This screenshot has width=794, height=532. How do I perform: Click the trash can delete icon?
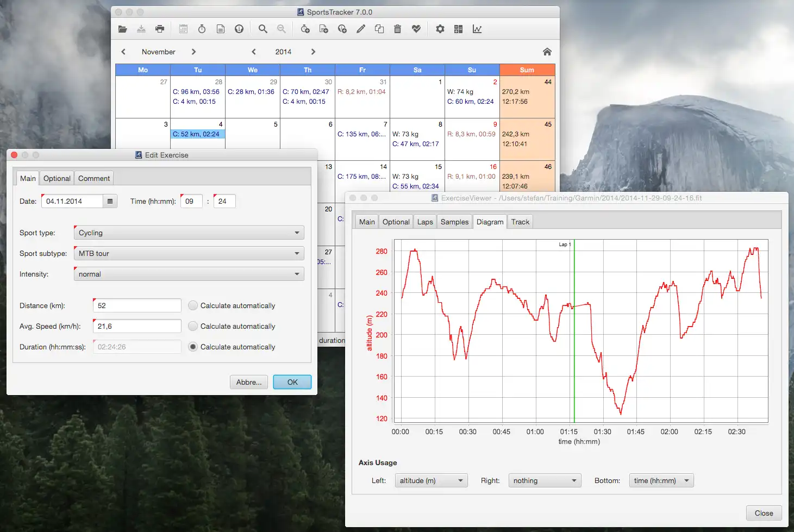tap(398, 29)
